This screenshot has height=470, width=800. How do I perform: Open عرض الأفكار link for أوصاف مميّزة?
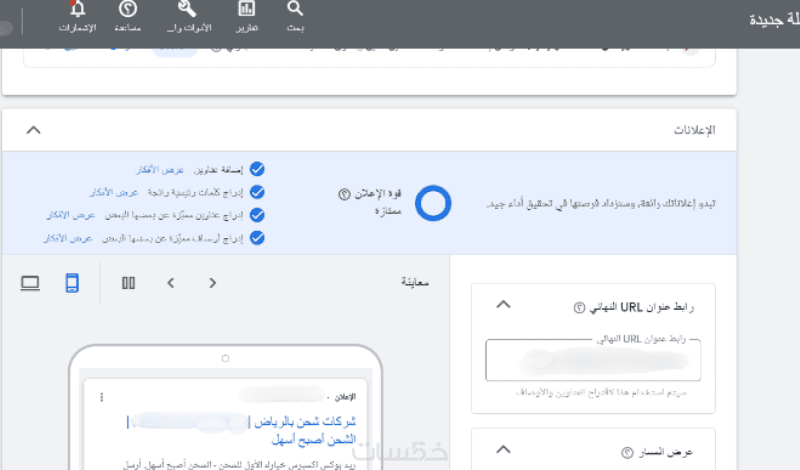click(x=68, y=238)
